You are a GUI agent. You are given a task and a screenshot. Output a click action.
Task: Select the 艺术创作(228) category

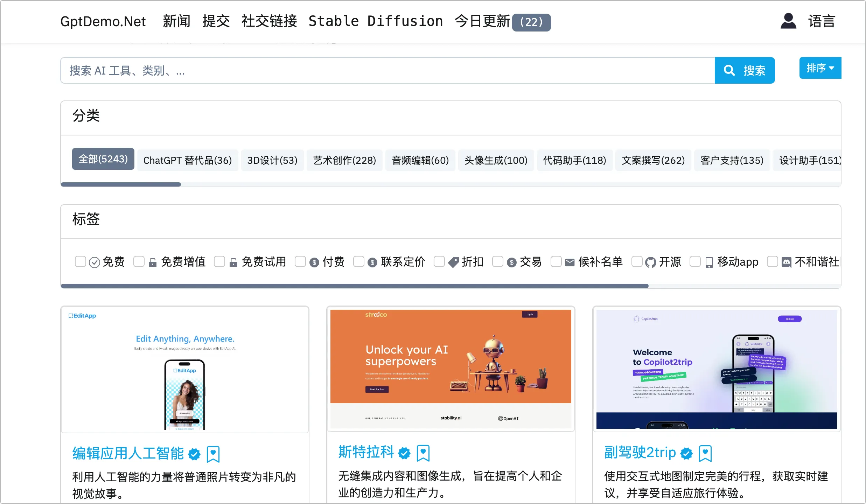344,160
